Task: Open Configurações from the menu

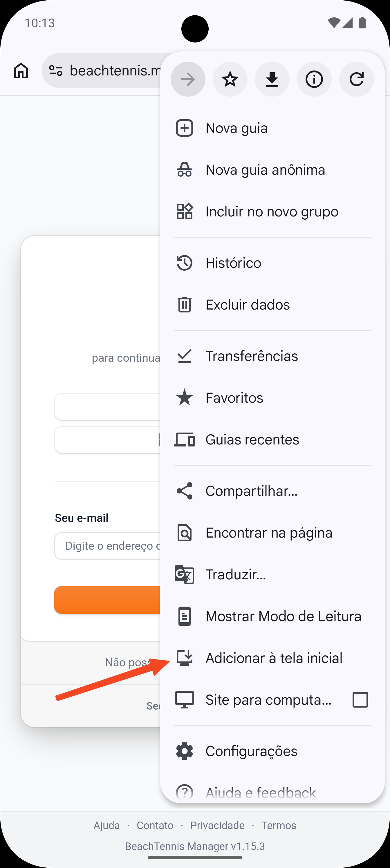Action: click(x=252, y=751)
